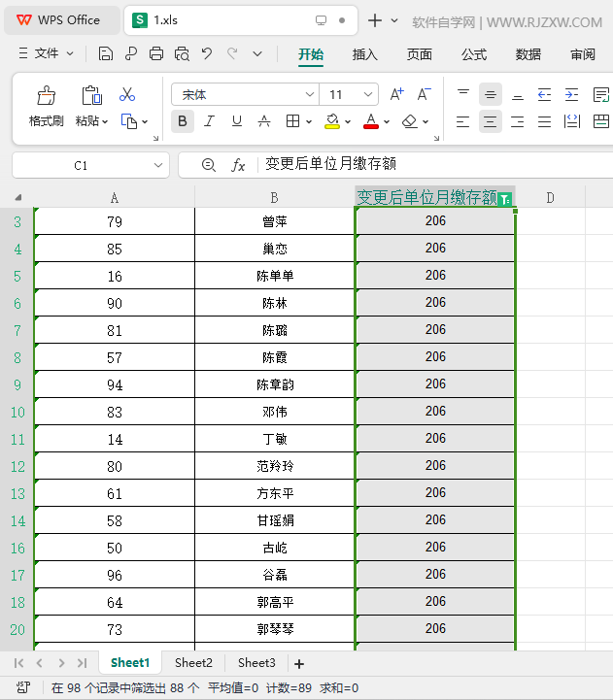This screenshot has width=613, height=700.
Task: Open the filter dropdown on column C header
Action: [x=505, y=199]
